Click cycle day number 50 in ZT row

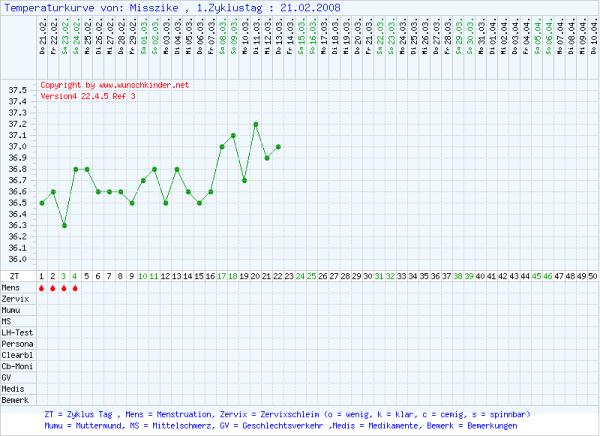point(593,275)
